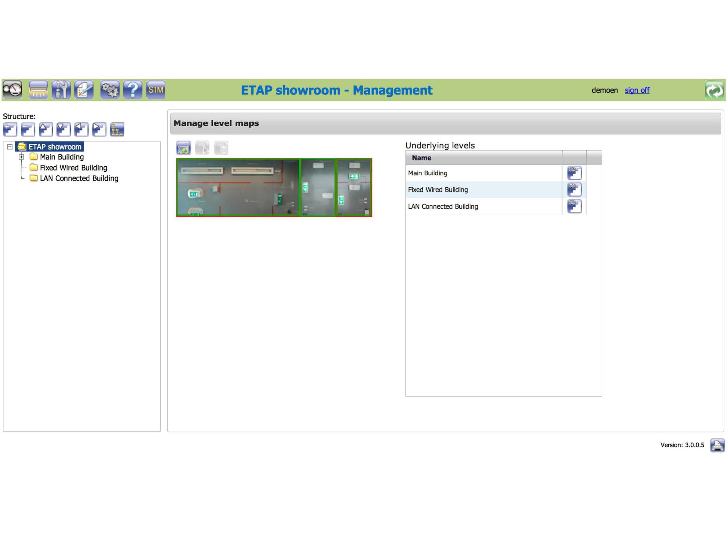The width and height of the screenshot is (728, 560).
Task: Open the luminaire lighting toolbar icon
Action: (38, 90)
